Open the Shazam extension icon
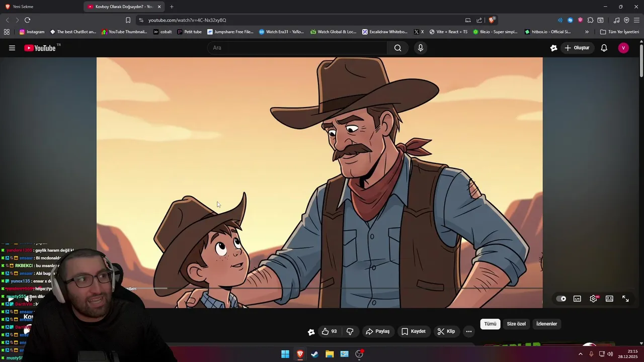Screen dimensions: 644x362 click(570, 20)
